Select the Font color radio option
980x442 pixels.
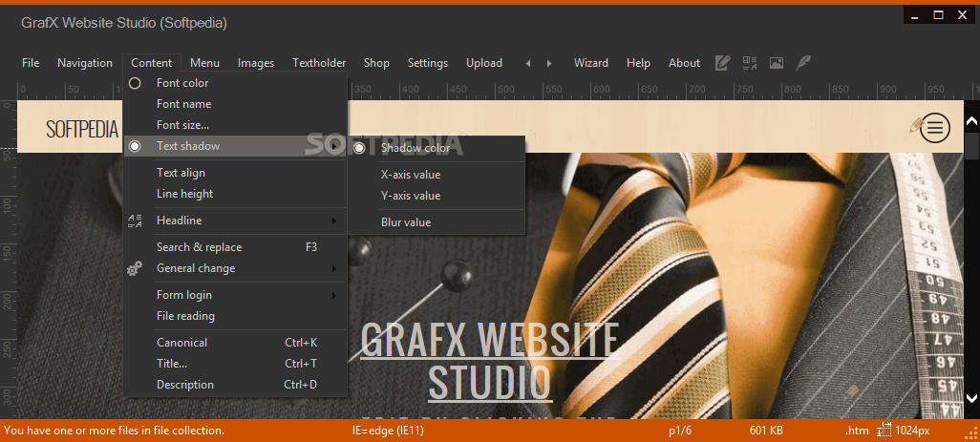[x=135, y=83]
